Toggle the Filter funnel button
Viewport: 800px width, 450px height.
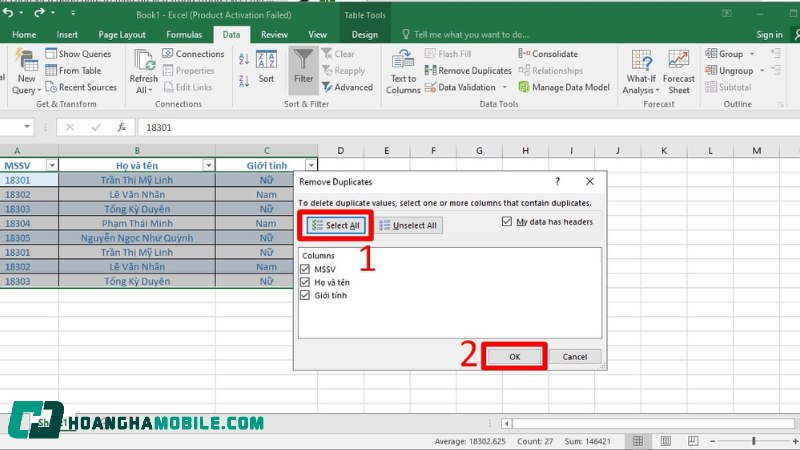click(x=304, y=70)
